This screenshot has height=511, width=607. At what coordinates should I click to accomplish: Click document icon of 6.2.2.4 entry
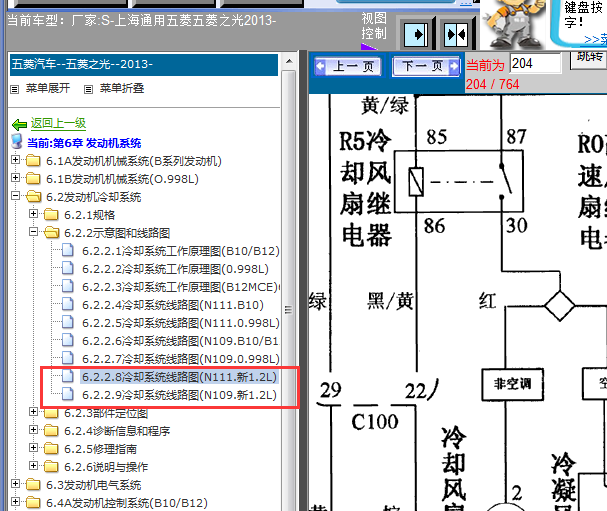pyautogui.click(x=68, y=304)
